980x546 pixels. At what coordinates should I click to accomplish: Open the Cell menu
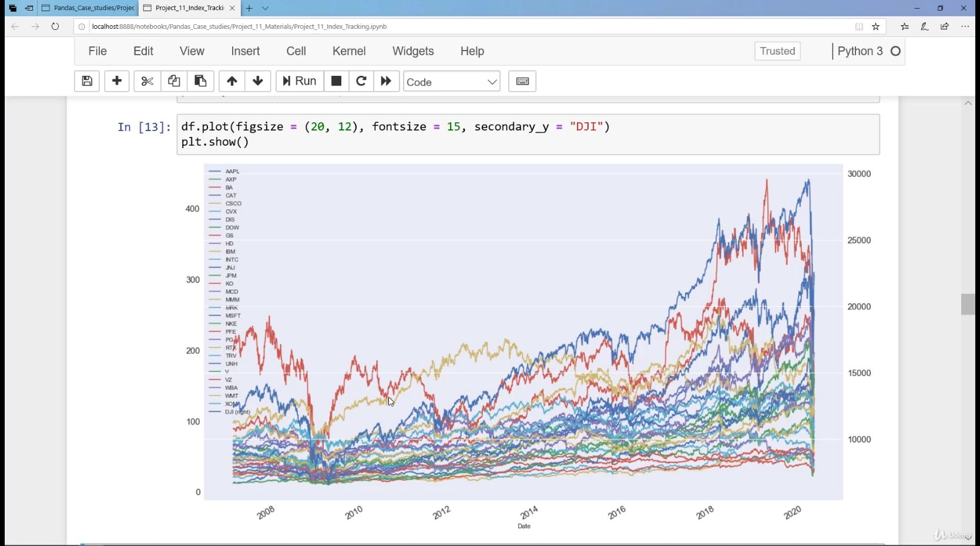click(x=296, y=51)
